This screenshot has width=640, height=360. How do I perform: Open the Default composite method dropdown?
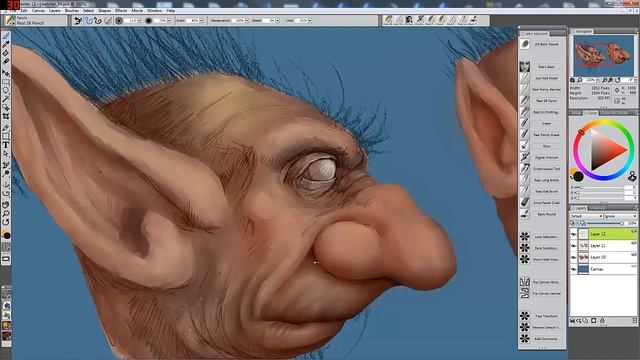click(587, 216)
